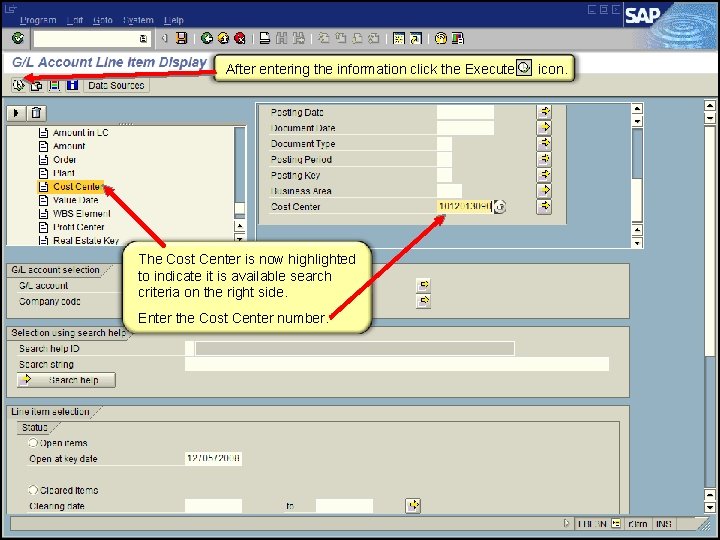Image resolution: width=720 pixels, height=540 pixels.
Task: Click the Create Shortcut icon
Action: point(416,38)
